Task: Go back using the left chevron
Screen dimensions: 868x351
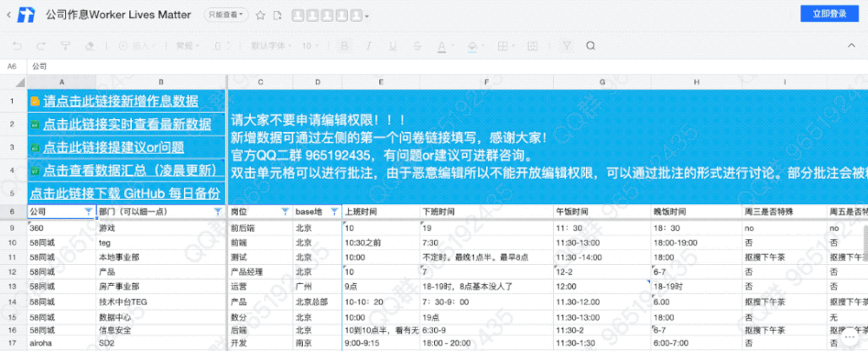Action: coord(9,15)
